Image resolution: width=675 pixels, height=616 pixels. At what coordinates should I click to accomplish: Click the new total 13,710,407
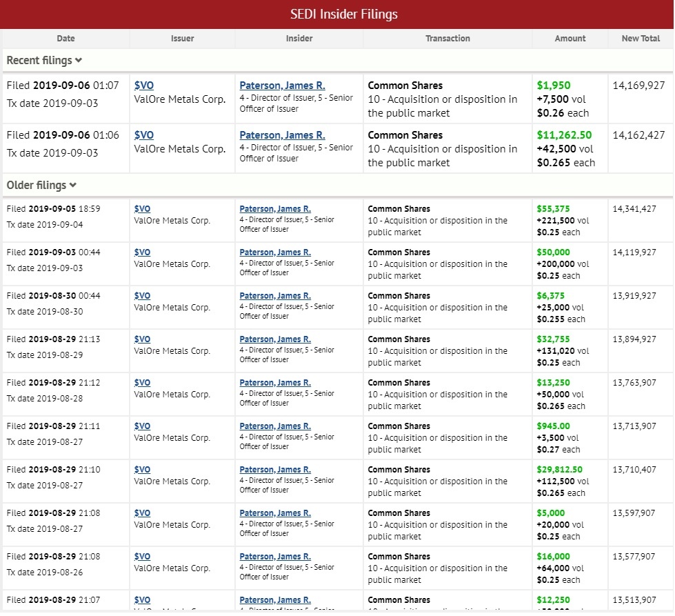click(634, 470)
